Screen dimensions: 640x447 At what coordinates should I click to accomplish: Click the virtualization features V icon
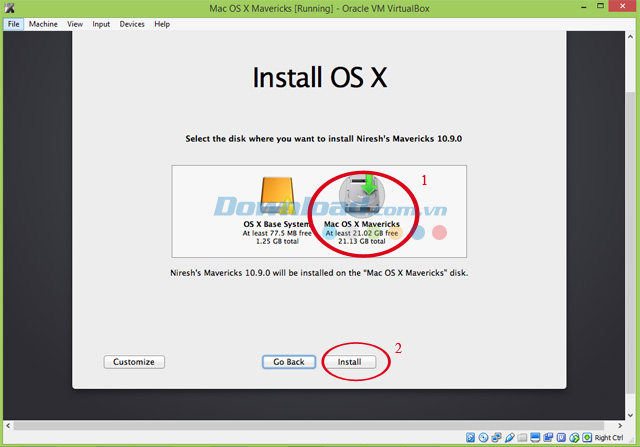coord(561,438)
